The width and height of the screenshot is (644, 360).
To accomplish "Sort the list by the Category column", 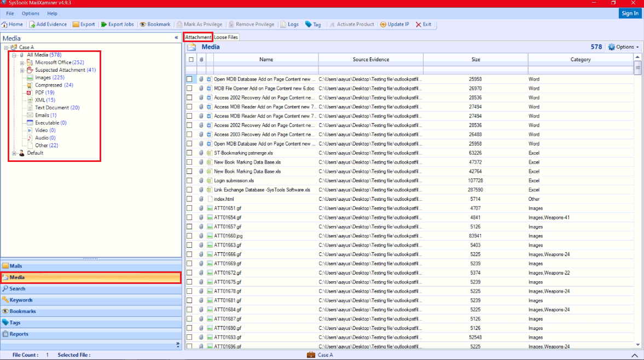I will (x=581, y=60).
